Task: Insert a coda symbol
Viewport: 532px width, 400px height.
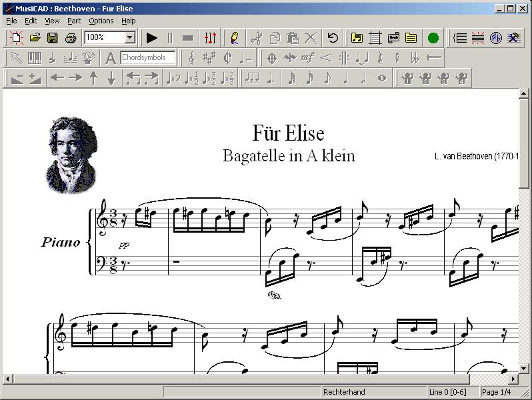Action: [x=272, y=58]
